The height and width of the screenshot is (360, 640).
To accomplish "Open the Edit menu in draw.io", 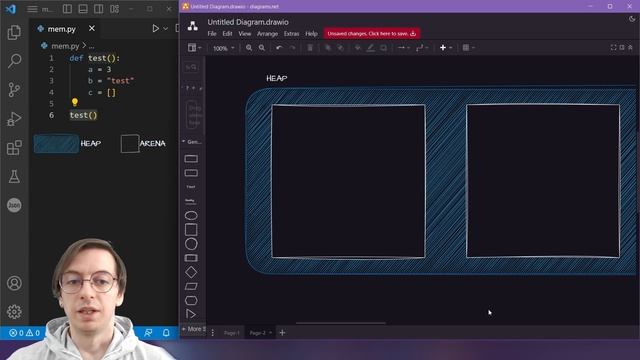I will coord(227,34).
